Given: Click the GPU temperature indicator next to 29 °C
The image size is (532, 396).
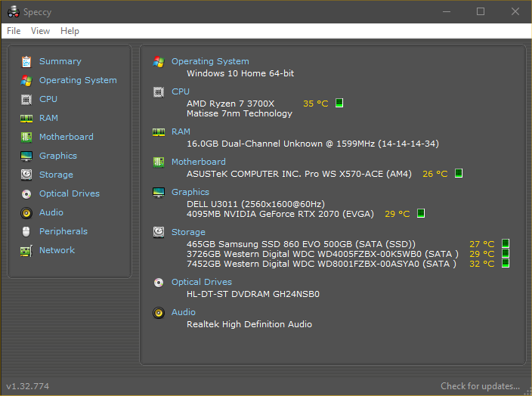Looking at the screenshot, I should pos(421,213).
